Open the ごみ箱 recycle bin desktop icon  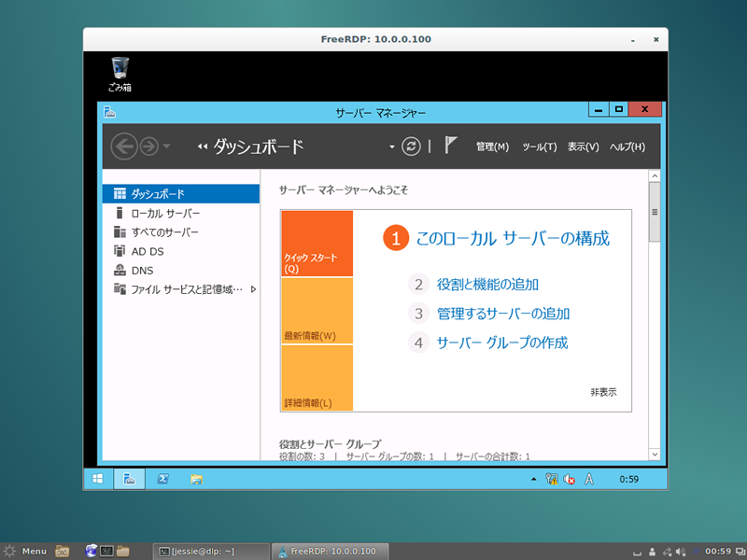pos(120,75)
